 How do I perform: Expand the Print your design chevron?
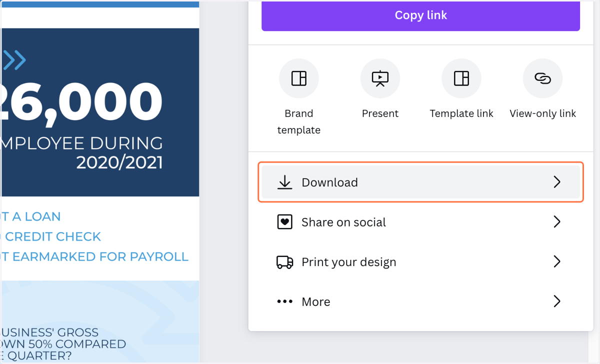click(557, 261)
